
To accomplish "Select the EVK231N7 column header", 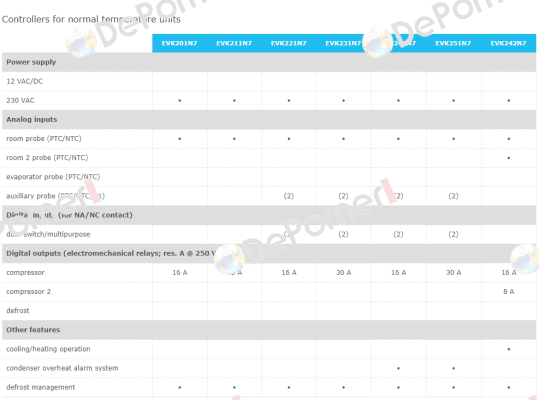I will [x=343, y=43].
